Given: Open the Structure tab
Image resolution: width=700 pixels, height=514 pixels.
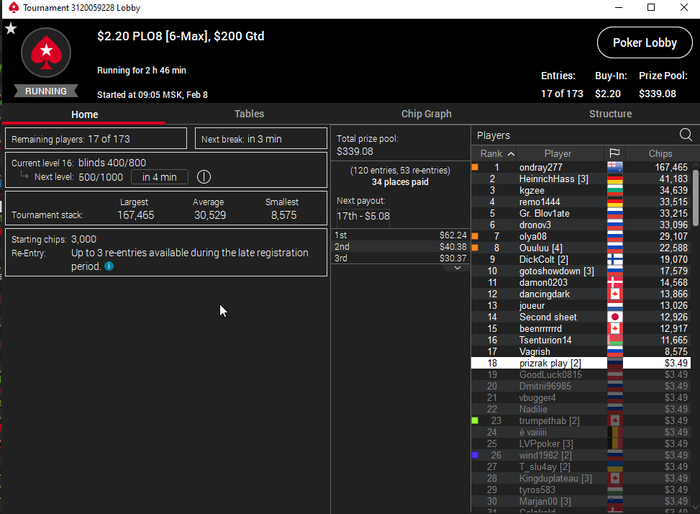Looking at the screenshot, I should click(x=610, y=114).
